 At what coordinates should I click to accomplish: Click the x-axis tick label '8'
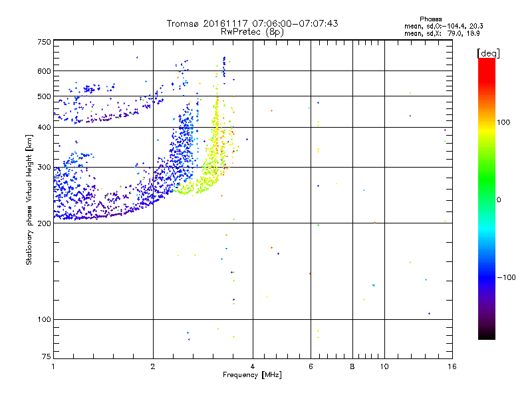(352, 366)
